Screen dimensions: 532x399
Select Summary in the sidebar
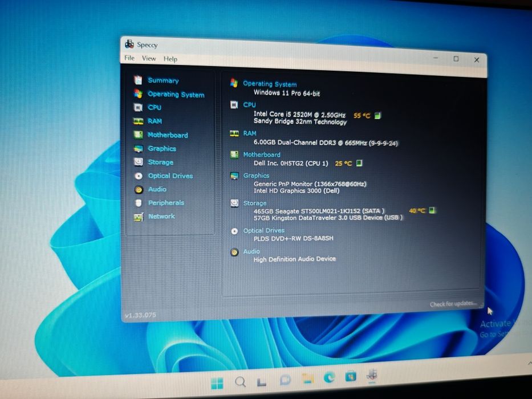pos(163,80)
